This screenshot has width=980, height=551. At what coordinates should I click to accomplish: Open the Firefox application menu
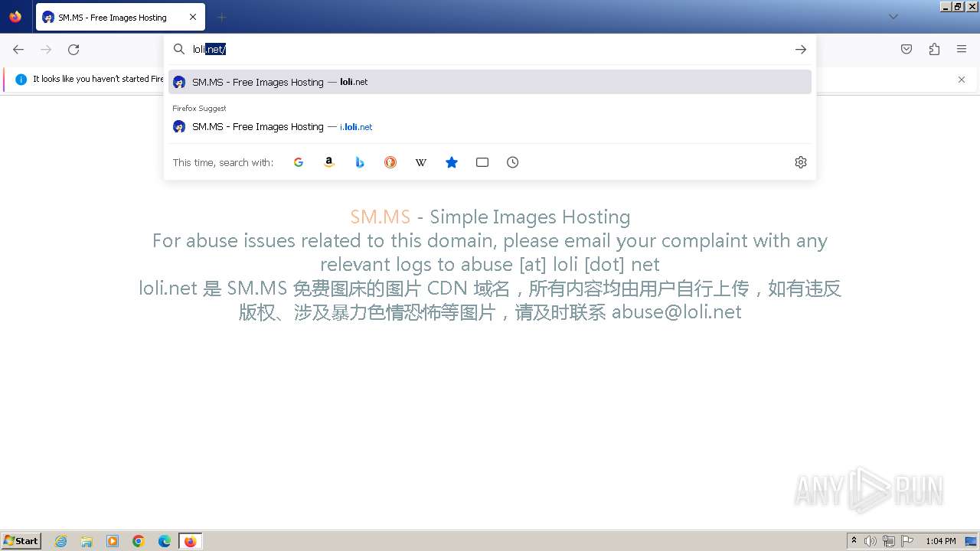(962, 49)
